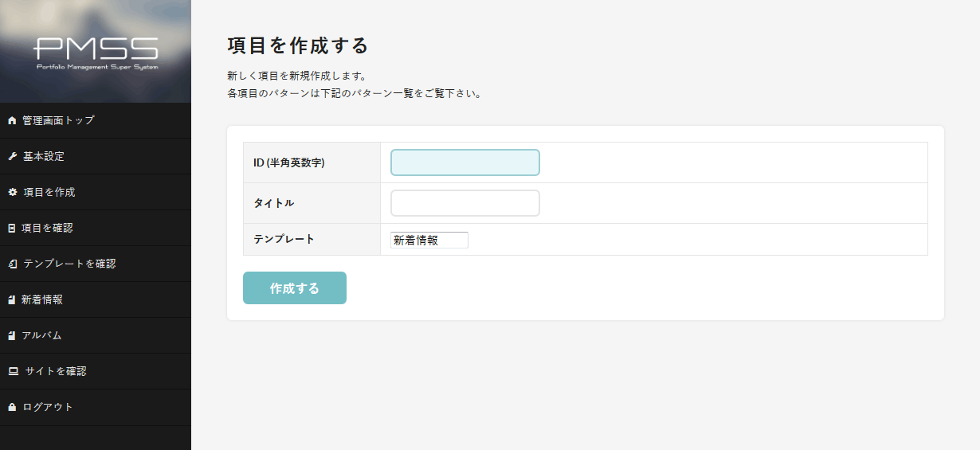
Task: Click the gear icon beside 項目を作成
Action: coord(12,192)
